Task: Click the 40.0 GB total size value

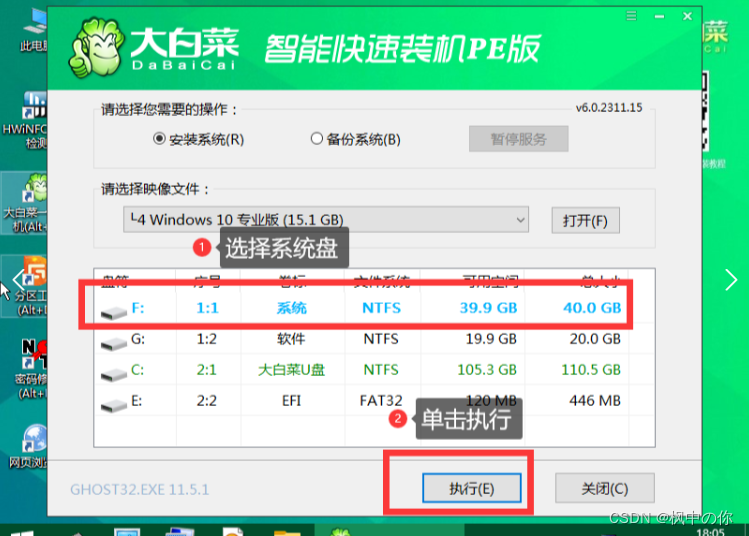Action: click(x=592, y=308)
